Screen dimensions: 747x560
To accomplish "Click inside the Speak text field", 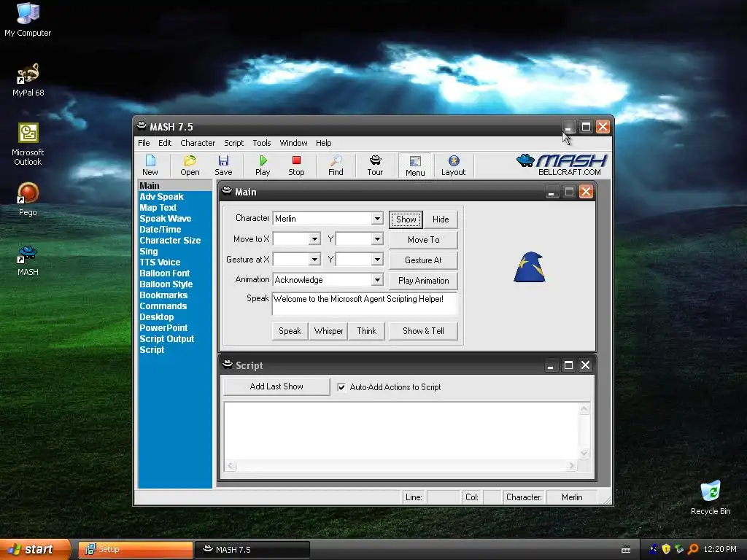I will (x=365, y=304).
